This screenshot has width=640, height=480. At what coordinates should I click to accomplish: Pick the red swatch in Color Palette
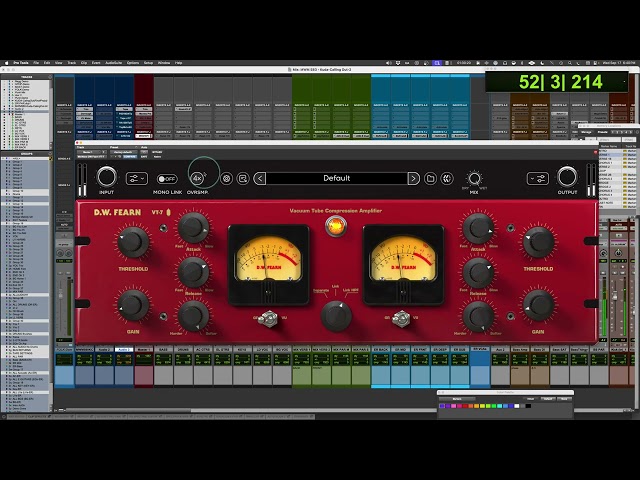(465, 406)
